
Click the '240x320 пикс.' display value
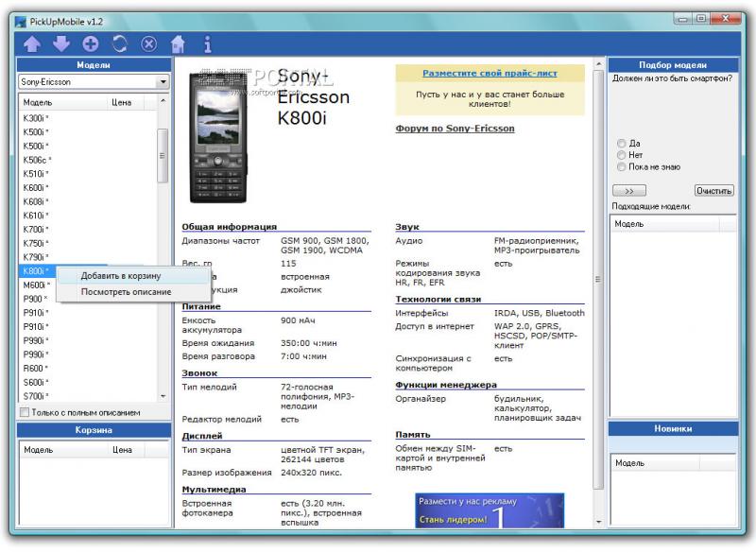[x=312, y=473]
